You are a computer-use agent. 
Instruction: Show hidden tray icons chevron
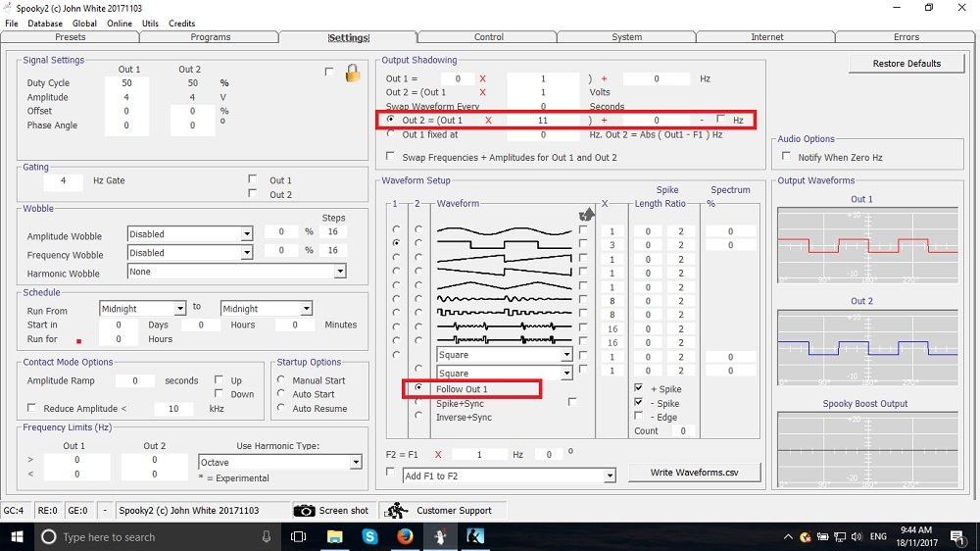point(788,536)
